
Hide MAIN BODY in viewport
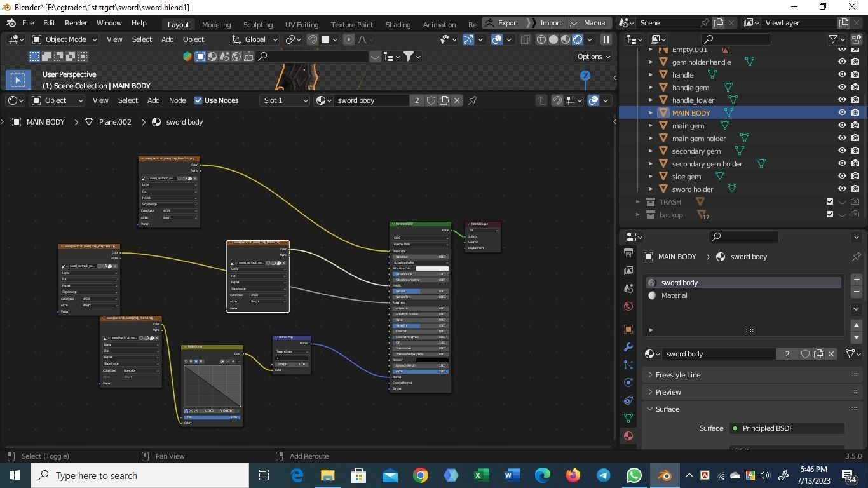click(x=842, y=113)
